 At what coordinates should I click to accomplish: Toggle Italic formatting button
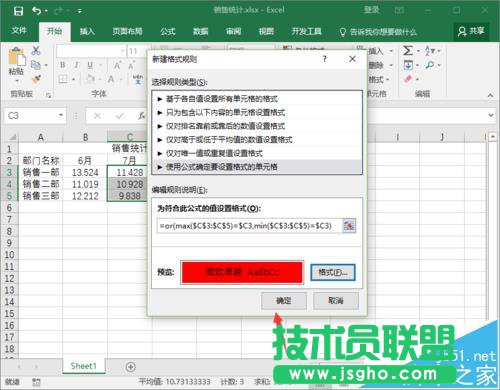(76, 65)
